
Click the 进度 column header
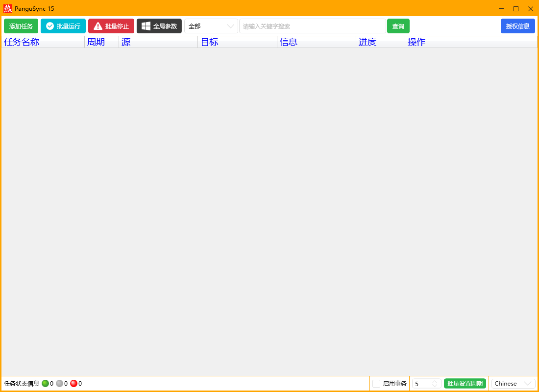click(381, 42)
